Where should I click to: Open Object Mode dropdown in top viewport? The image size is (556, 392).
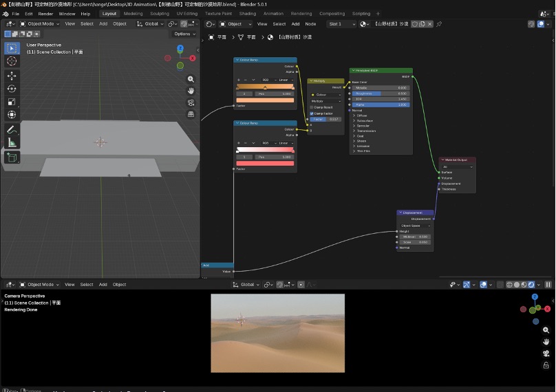tap(39, 24)
